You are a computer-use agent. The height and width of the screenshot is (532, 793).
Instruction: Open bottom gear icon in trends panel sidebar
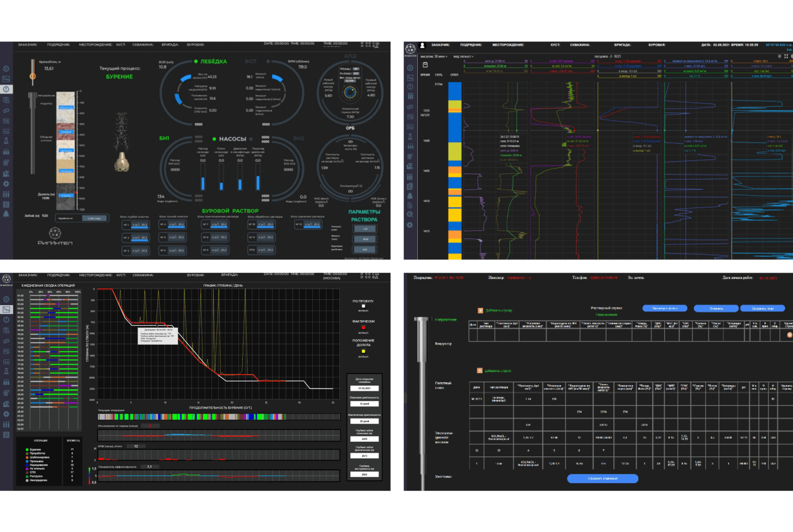(x=410, y=225)
